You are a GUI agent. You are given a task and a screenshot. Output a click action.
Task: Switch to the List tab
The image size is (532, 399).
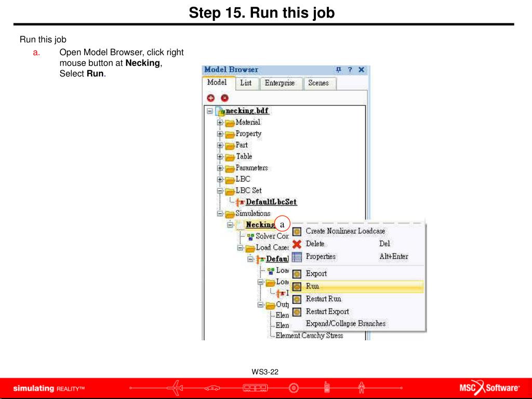click(246, 83)
